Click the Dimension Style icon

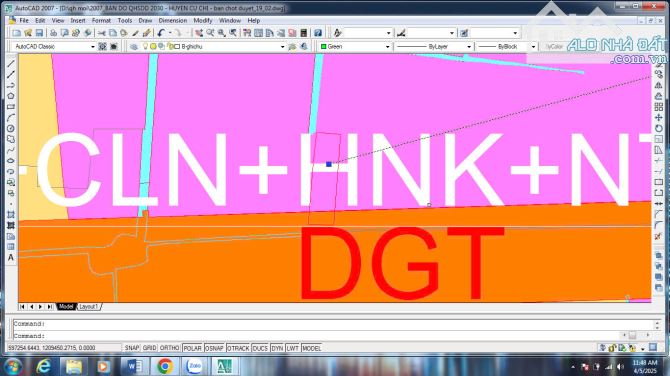[401, 33]
